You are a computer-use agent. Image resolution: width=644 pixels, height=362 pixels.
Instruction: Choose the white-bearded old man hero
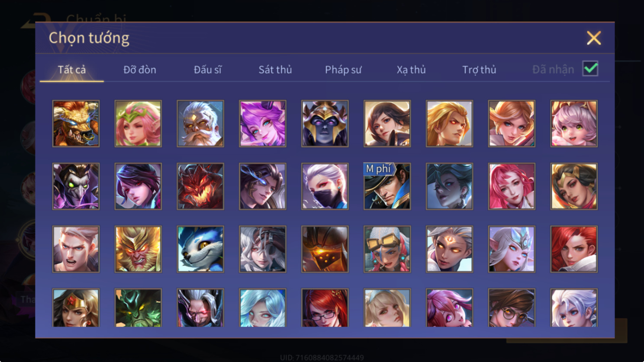(x=200, y=124)
